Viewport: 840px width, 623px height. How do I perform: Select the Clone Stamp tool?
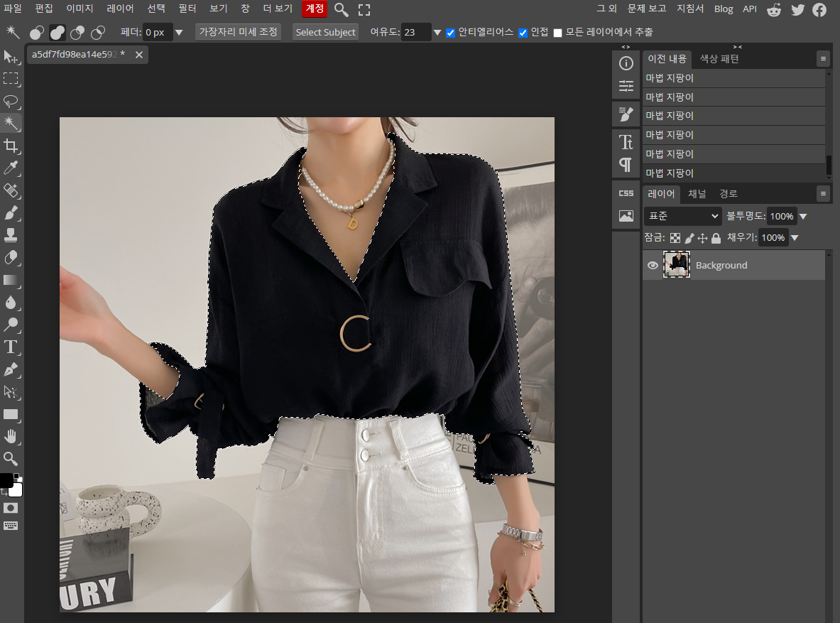pyautogui.click(x=11, y=235)
